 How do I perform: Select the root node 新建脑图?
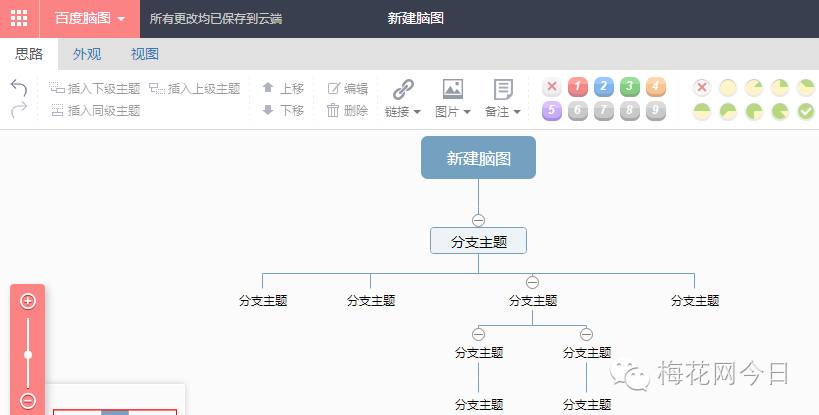click(x=478, y=158)
